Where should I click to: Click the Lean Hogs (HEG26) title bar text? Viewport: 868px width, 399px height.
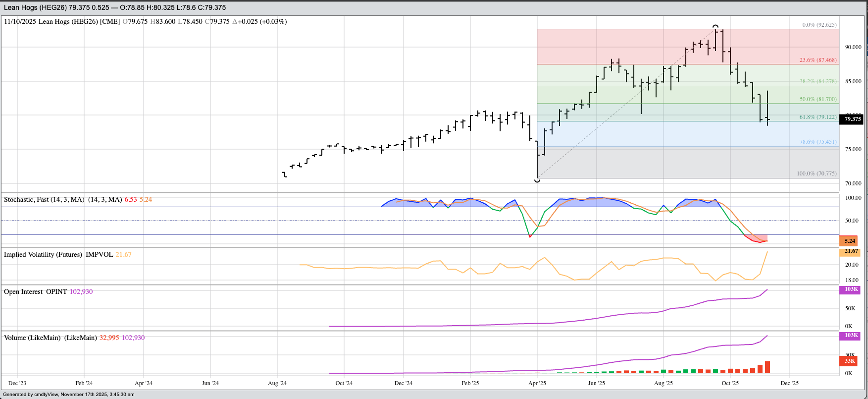click(114, 7)
